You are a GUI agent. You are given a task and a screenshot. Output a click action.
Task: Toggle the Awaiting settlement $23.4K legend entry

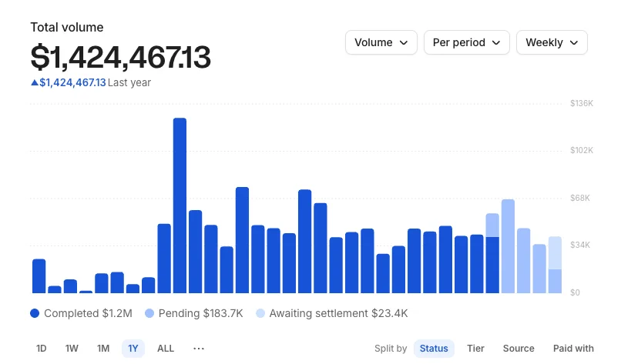(331, 313)
